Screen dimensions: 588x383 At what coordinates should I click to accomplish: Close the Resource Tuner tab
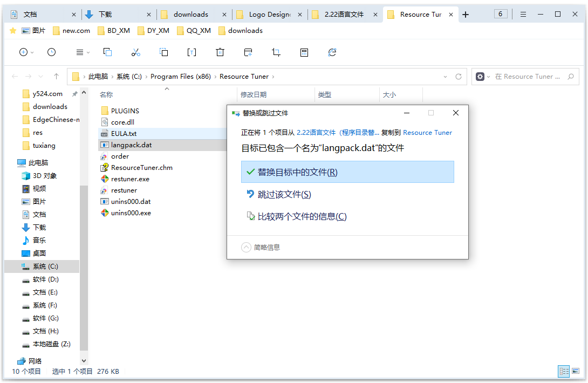pos(451,15)
